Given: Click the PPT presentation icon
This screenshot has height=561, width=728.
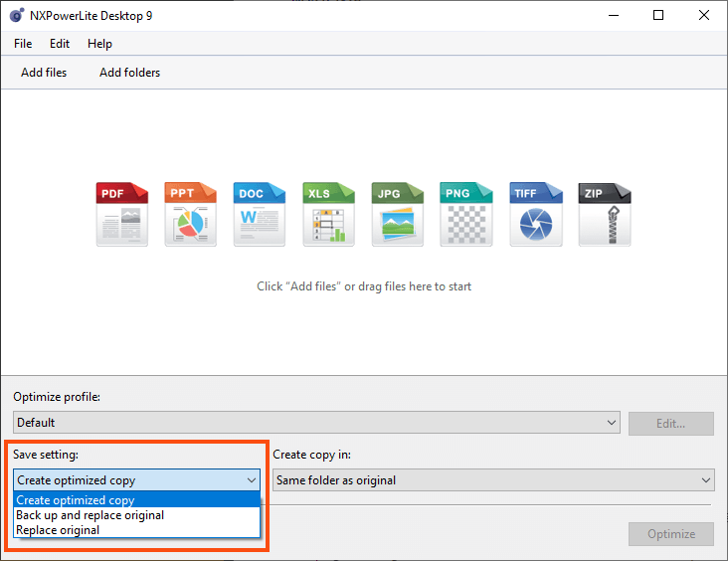Looking at the screenshot, I should [x=190, y=214].
